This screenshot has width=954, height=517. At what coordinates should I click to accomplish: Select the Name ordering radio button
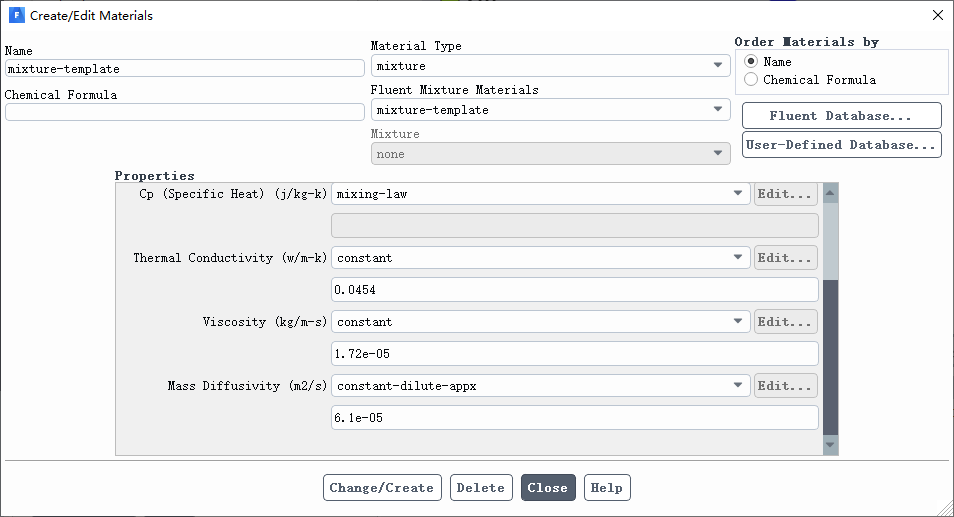tap(751, 61)
